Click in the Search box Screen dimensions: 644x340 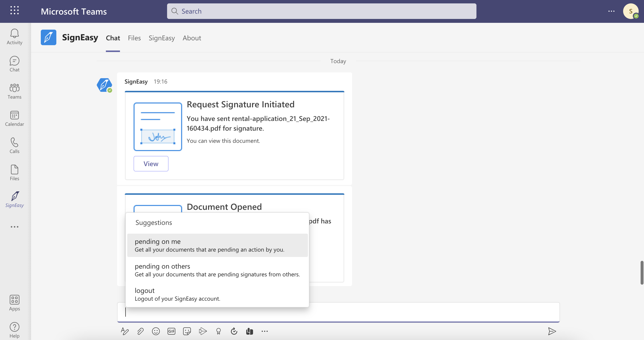click(x=322, y=11)
